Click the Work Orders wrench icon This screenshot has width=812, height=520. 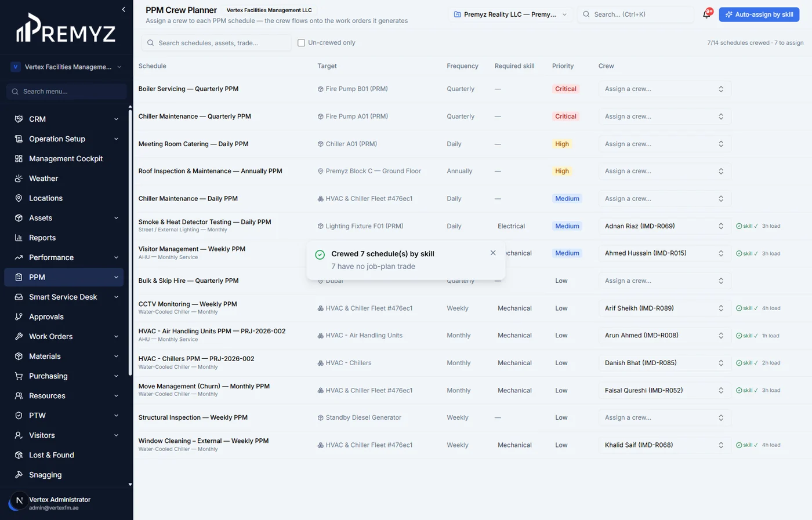coord(19,336)
